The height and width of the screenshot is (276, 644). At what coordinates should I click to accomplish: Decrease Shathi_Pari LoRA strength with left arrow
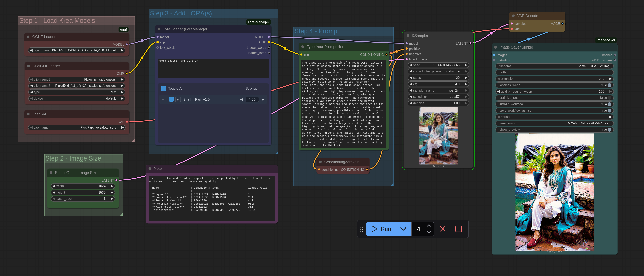pyautogui.click(x=241, y=100)
